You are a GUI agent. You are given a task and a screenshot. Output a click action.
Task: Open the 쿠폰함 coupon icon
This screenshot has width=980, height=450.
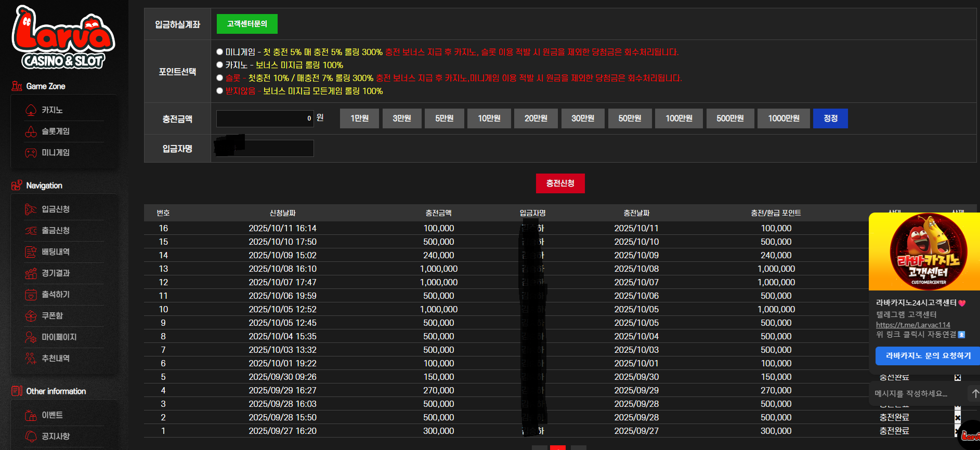pos(31,315)
